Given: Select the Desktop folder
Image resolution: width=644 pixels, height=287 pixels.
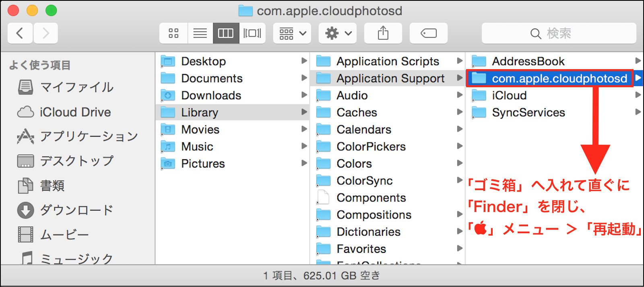Looking at the screenshot, I should (x=232, y=61).
